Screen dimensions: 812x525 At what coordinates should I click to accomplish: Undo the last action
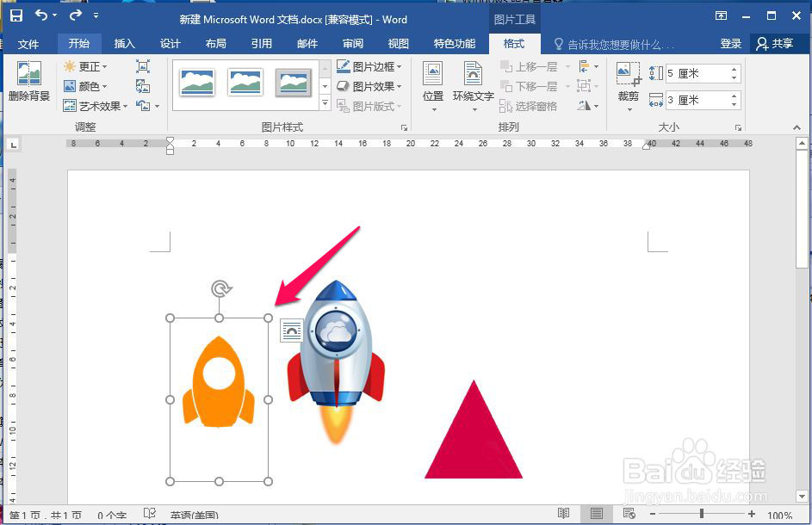click(x=41, y=15)
